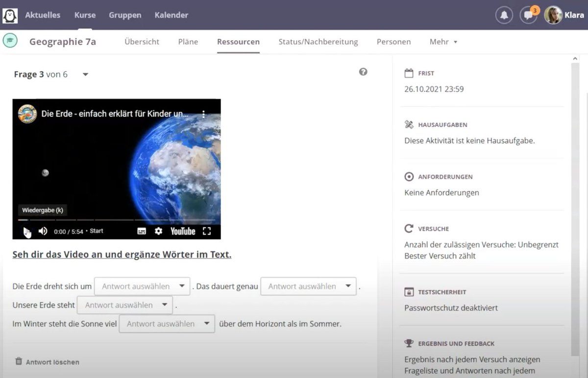
Task: Open video on YouTube via logo
Action: (x=183, y=231)
